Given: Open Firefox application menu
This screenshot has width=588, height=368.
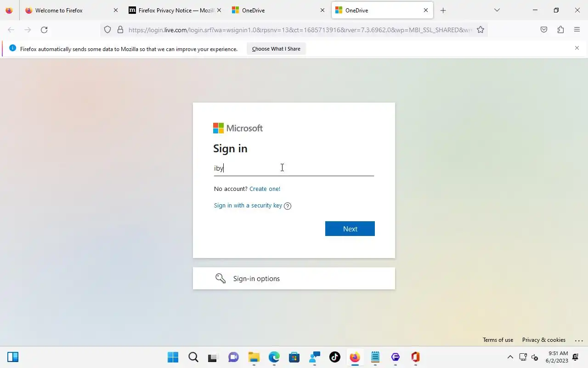Looking at the screenshot, I should (577, 30).
